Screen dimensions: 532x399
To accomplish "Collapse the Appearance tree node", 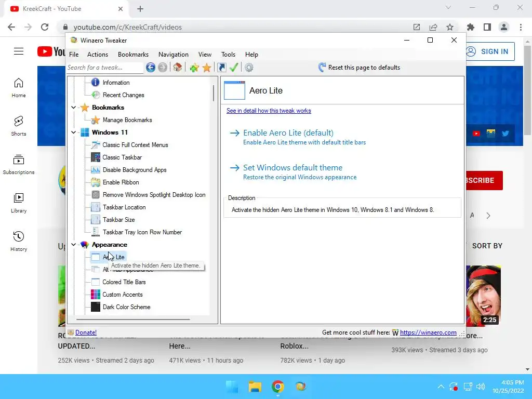I will pos(73,244).
